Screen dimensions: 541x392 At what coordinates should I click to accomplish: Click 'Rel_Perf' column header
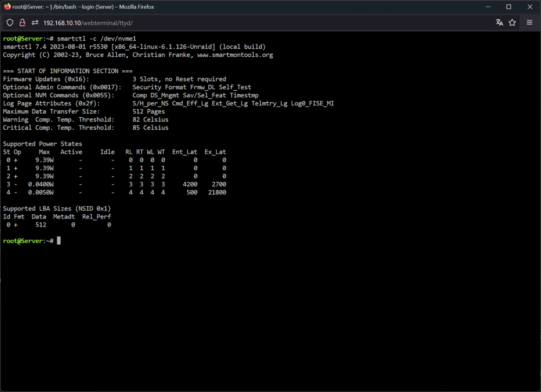[97, 217]
